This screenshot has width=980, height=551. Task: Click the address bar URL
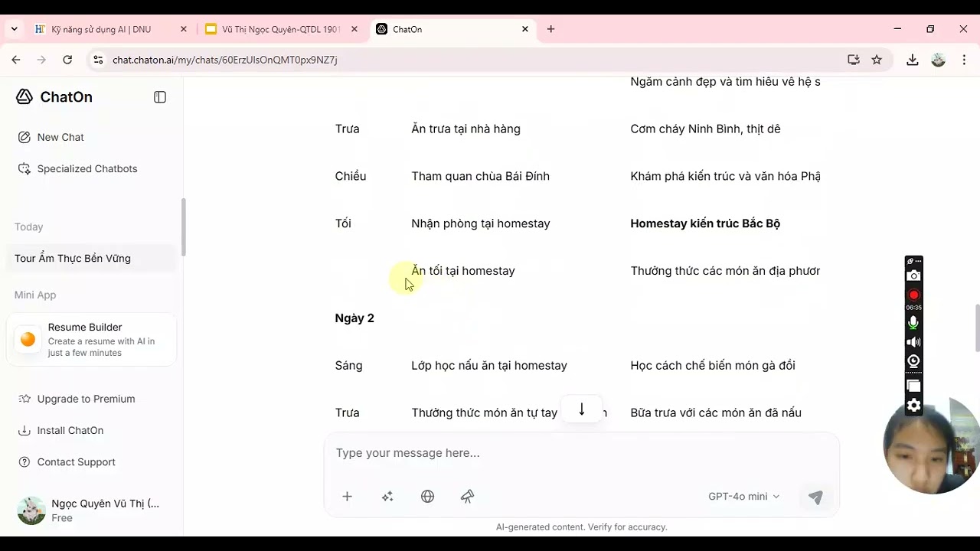(224, 60)
